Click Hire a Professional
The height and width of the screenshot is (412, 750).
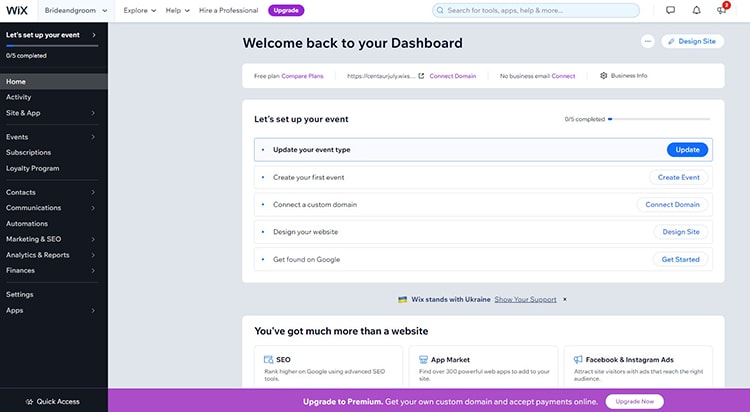tap(229, 10)
